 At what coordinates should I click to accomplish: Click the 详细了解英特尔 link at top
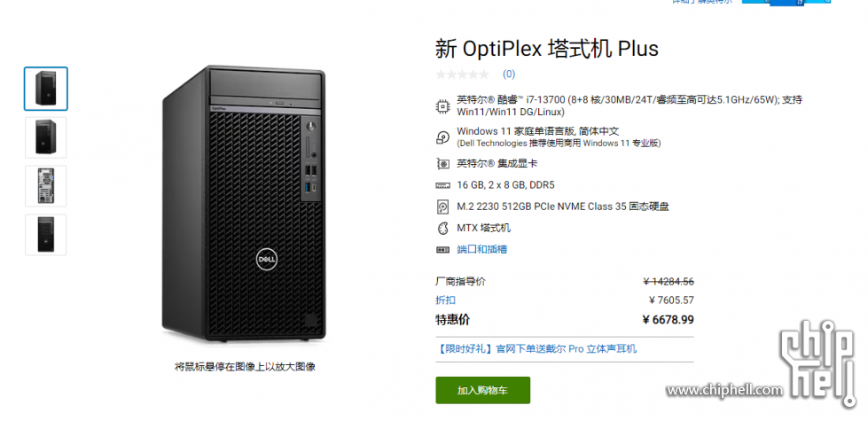pos(702,2)
